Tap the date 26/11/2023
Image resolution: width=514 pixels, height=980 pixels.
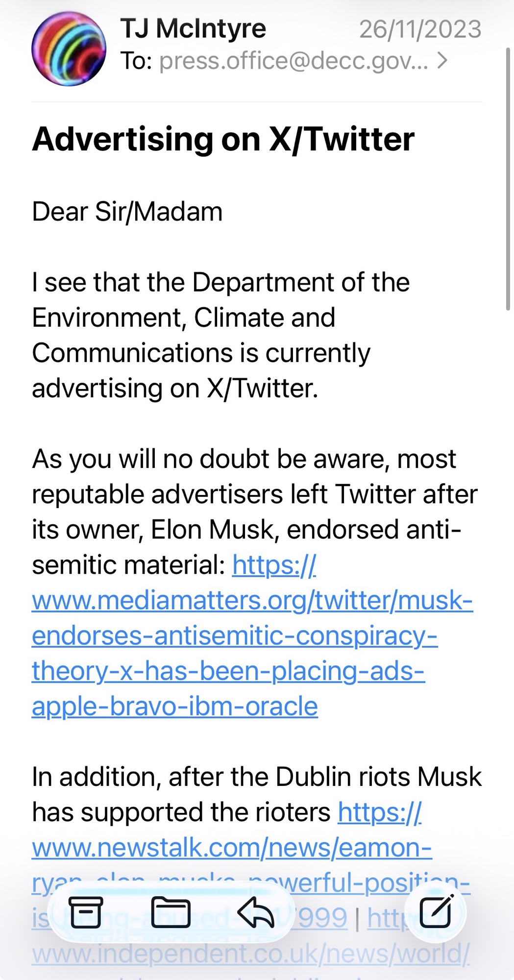[420, 29]
